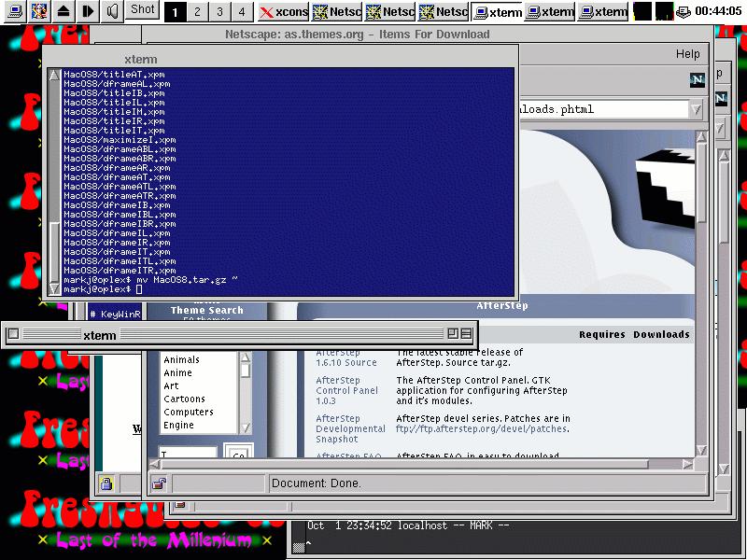Click the Netscape horizontal scroll right arrow

(x=687, y=464)
